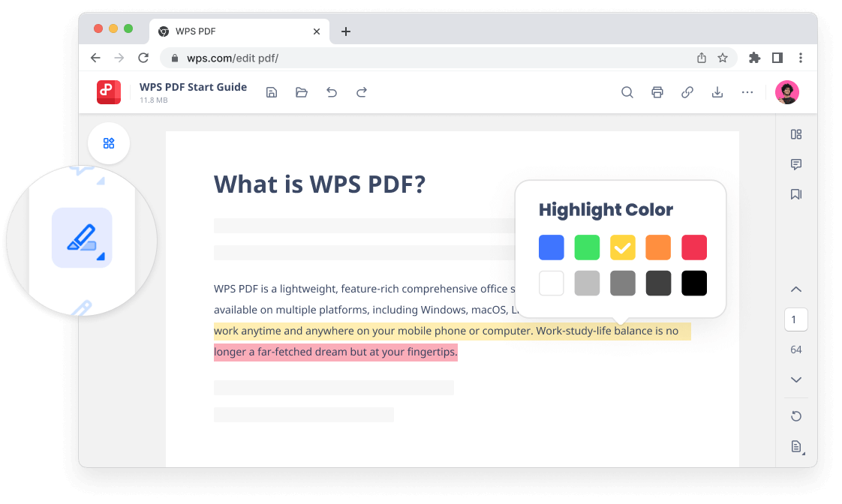Screen dimensions: 842x504
Task: Rotate the current page
Action: (x=795, y=415)
